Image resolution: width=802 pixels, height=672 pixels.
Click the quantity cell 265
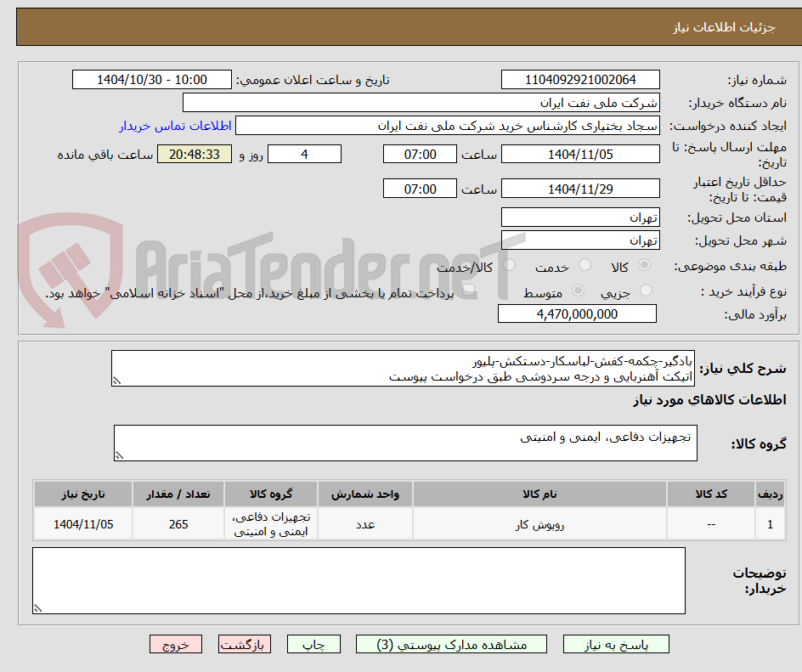178,524
